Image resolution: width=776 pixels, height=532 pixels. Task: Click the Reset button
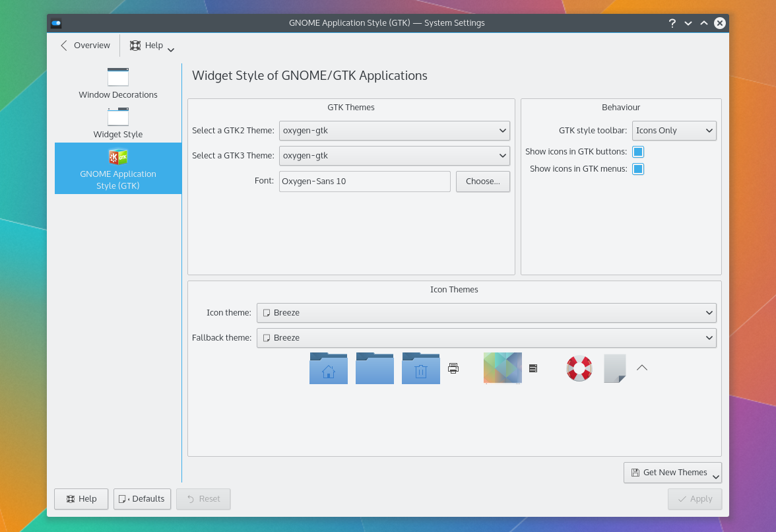coord(203,499)
